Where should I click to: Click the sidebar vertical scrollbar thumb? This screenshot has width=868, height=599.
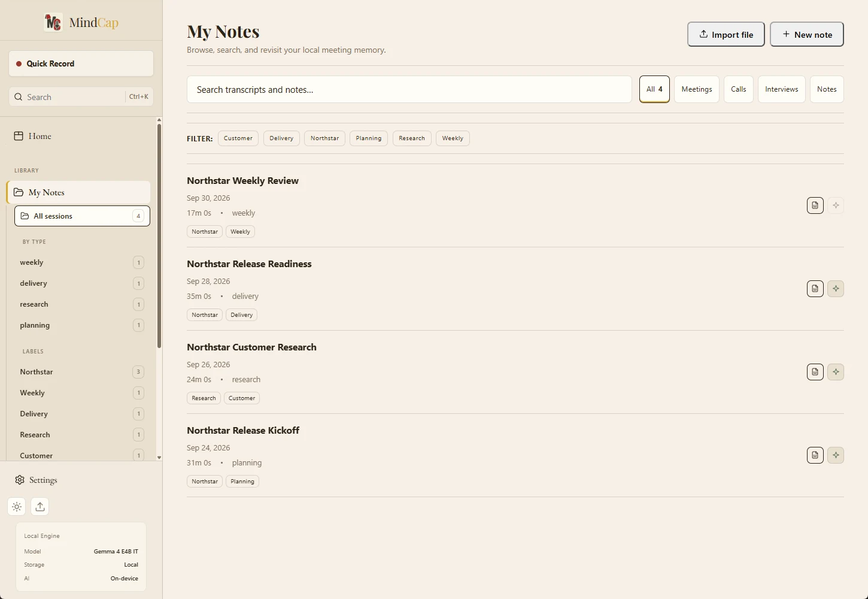click(159, 235)
